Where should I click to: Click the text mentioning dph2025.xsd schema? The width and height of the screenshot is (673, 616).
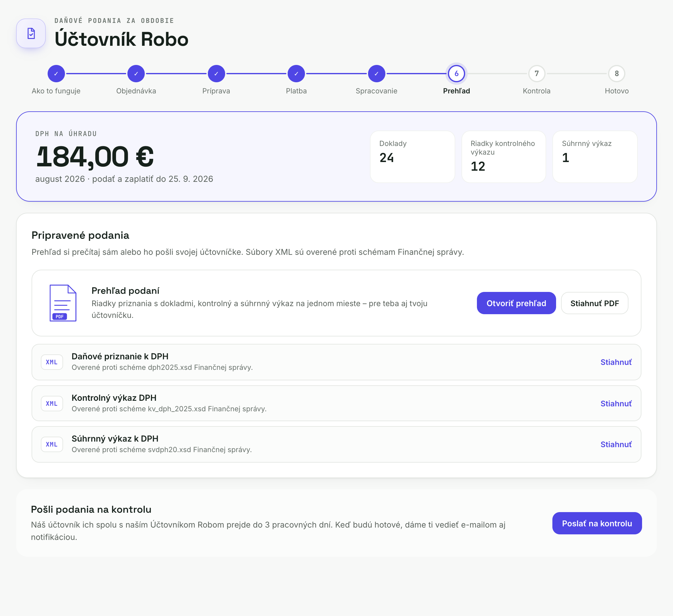click(162, 367)
